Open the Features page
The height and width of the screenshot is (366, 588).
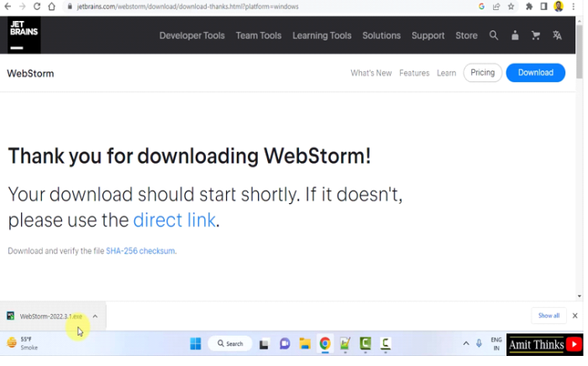[x=414, y=73]
